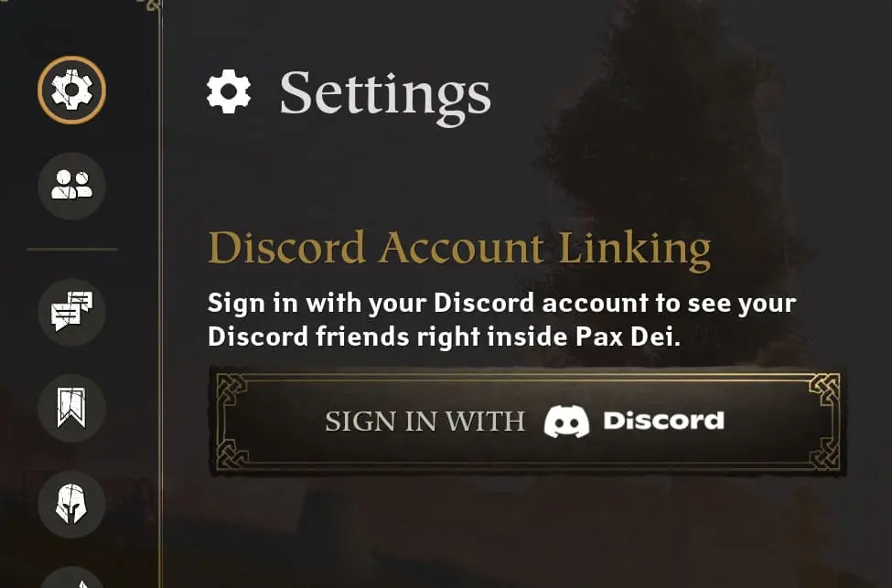Click the Discord logo mascot in the button

(566, 422)
